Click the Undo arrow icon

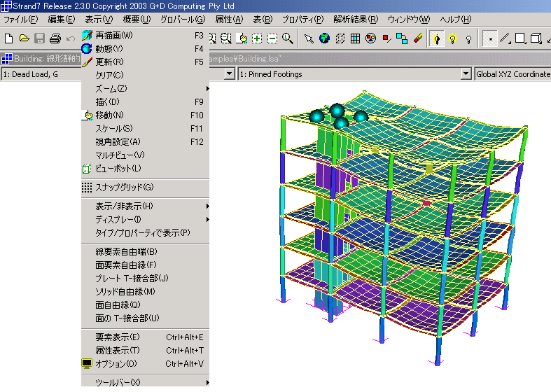[x=70, y=38]
